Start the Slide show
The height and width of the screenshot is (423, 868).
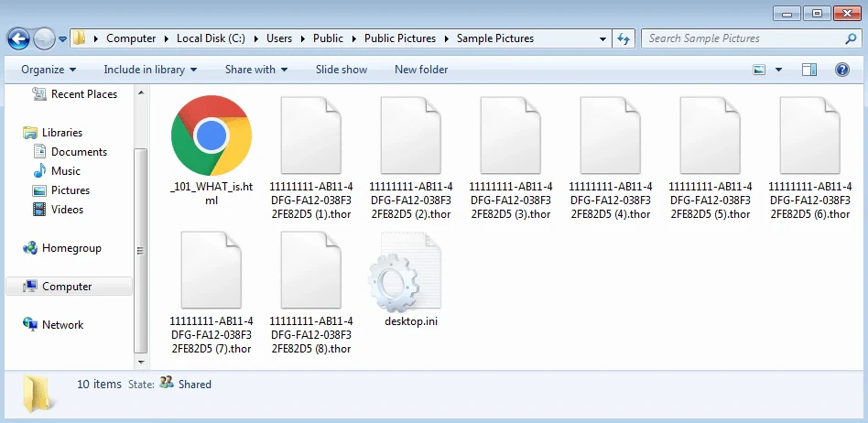(x=341, y=70)
